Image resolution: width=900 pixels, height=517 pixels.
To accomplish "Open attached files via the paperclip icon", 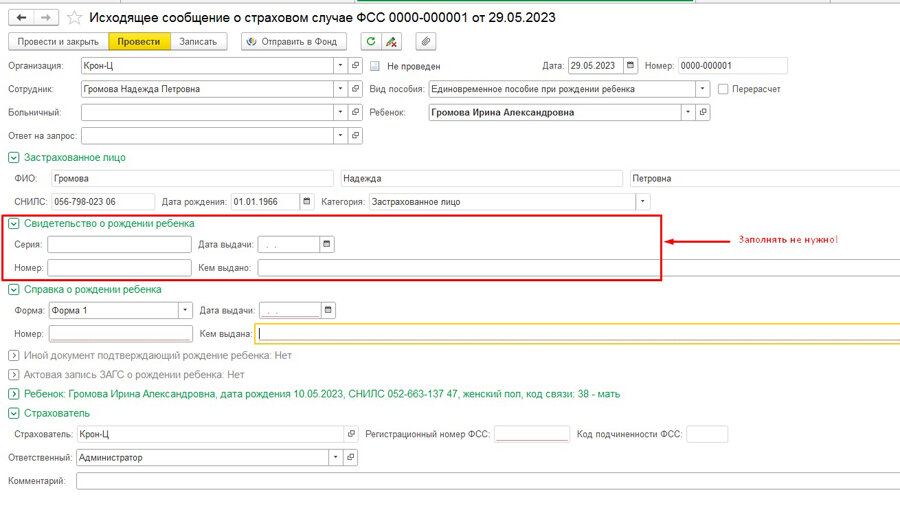I will click(425, 41).
